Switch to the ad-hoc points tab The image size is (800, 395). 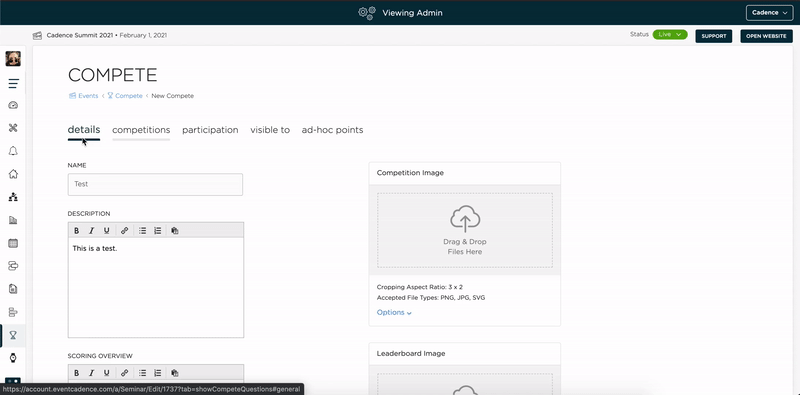point(332,130)
